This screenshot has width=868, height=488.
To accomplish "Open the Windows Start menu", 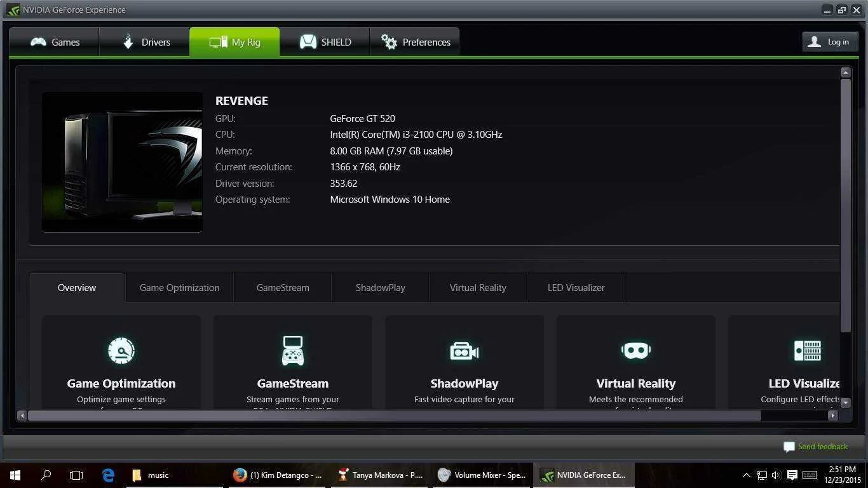I will click(15, 475).
